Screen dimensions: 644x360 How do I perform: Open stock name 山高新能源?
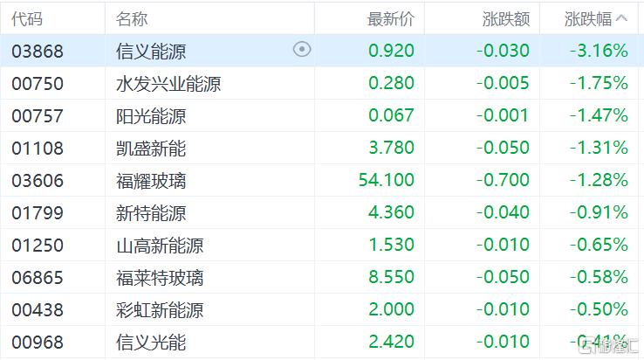click(x=160, y=246)
